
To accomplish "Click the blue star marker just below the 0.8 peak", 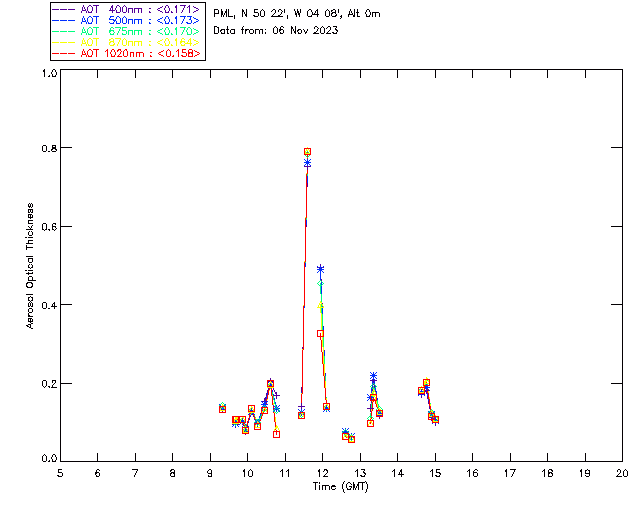I will 307,163.
